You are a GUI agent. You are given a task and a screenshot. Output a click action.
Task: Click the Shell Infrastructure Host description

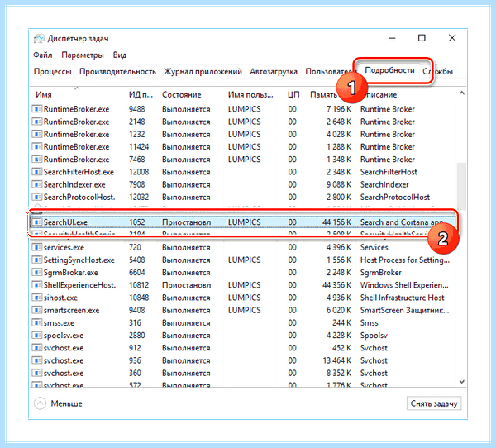(x=403, y=298)
